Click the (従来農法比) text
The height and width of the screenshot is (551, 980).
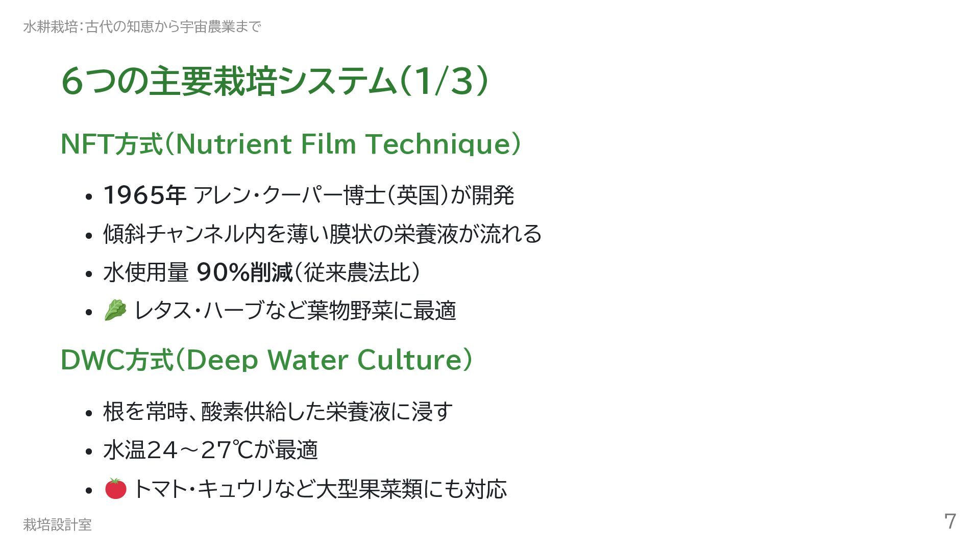pyautogui.click(x=358, y=272)
